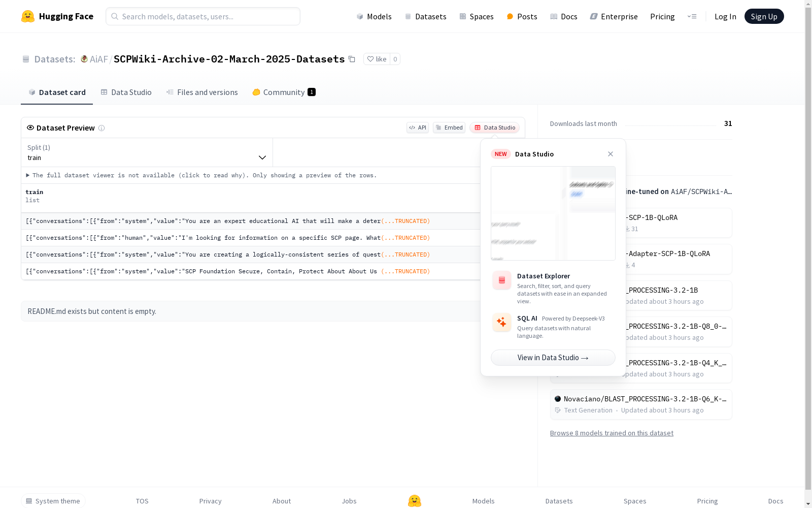Click the info icon beside Dataset Preview
Image resolution: width=812 pixels, height=508 pixels.
(x=101, y=128)
